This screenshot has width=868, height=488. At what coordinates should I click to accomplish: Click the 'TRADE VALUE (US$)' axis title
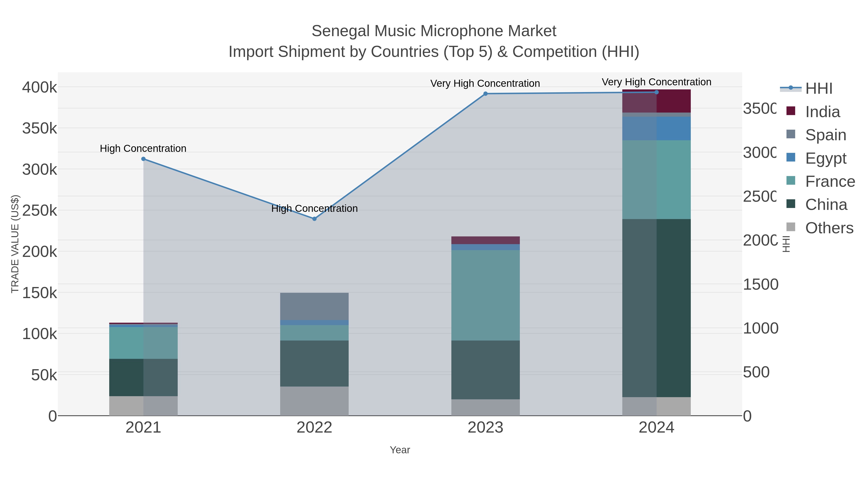pos(15,244)
